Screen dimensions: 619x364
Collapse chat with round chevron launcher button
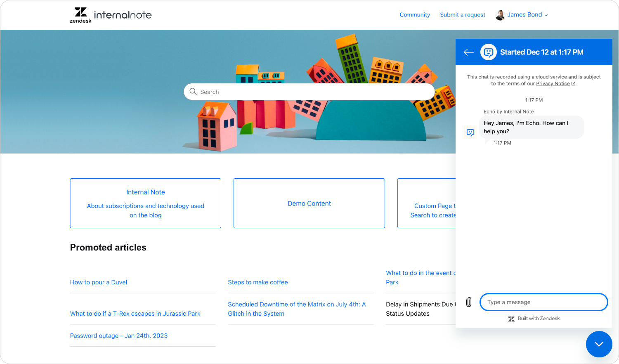tap(599, 344)
